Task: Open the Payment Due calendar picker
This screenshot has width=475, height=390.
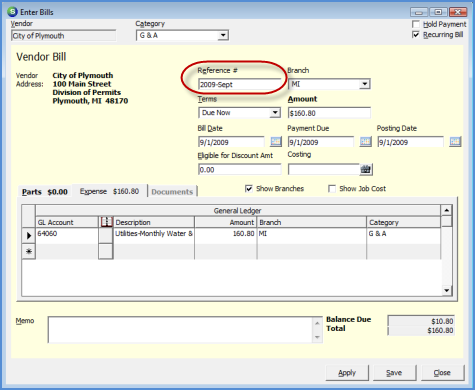Action: 365,142
